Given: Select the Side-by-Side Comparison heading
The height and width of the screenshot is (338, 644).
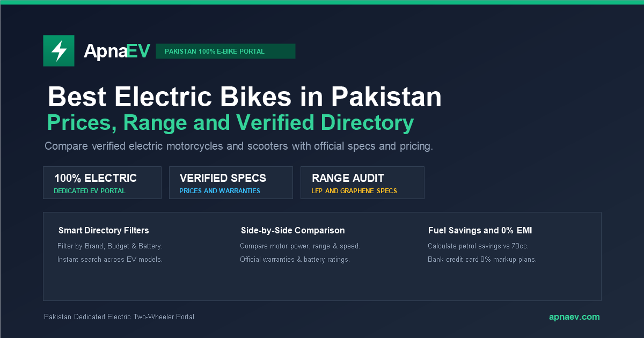Looking at the screenshot, I should point(292,231).
